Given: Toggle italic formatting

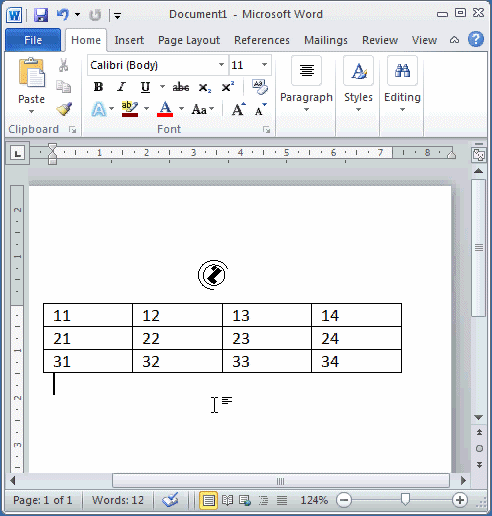Looking at the screenshot, I should (121, 87).
